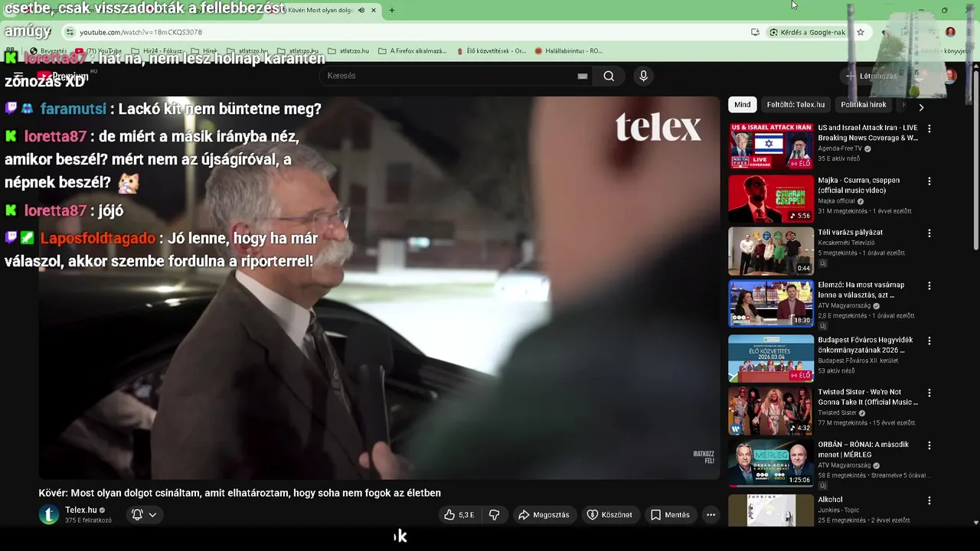Open the Budapest Főváros XII. kerület live thumbnail
Viewport: 980px width, 551px height.
(771, 358)
